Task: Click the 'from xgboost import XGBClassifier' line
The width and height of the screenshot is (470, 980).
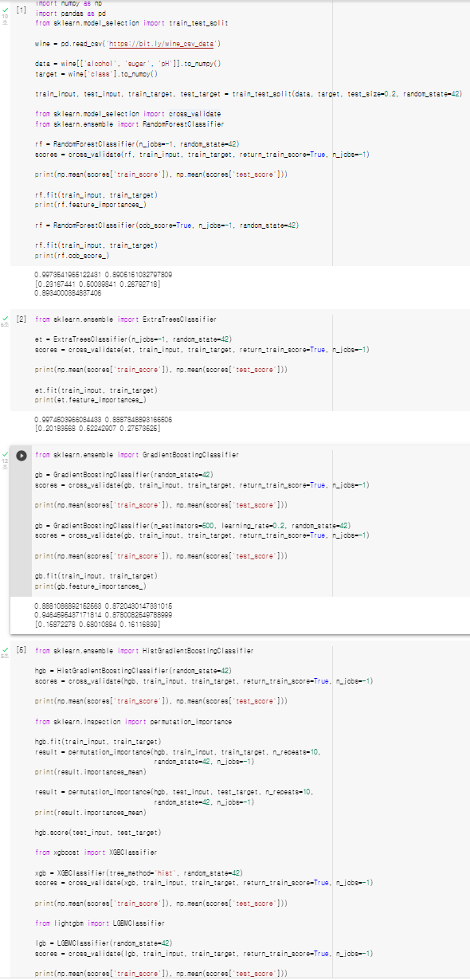Action: pos(96,853)
